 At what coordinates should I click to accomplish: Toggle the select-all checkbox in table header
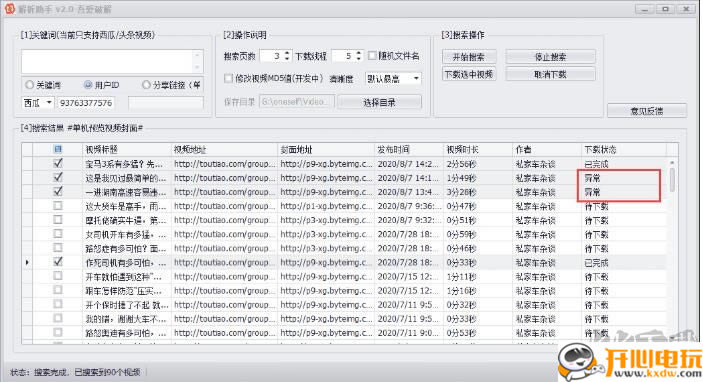[x=58, y=149]
